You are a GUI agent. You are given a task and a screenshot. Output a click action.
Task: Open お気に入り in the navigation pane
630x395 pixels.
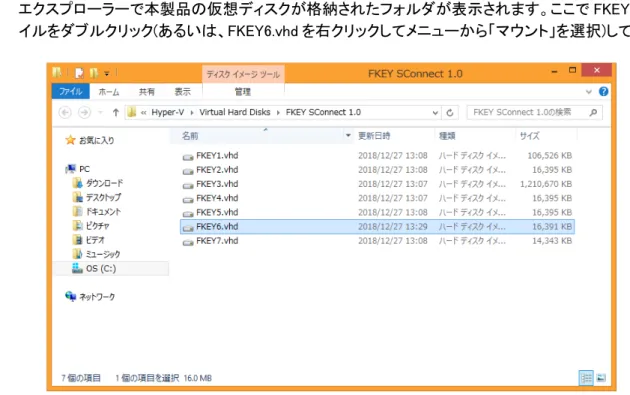[96, 140]
